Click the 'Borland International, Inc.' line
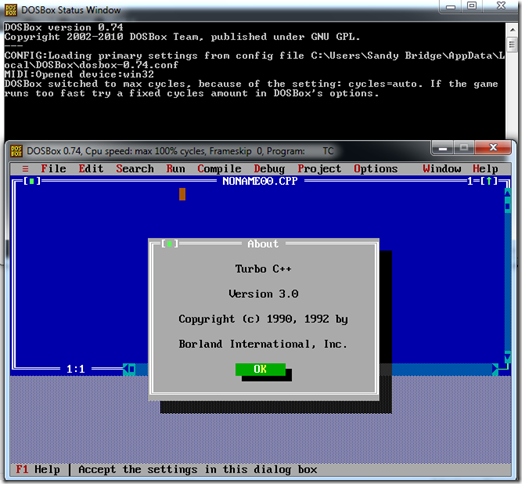This screenshot has height=484, width=522. [263, 344]
